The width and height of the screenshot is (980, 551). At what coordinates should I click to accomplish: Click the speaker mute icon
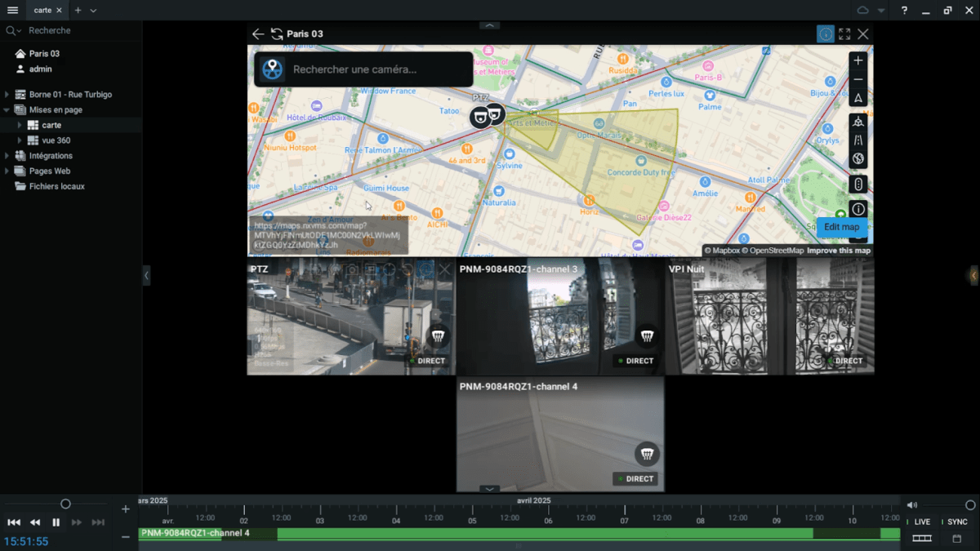click(912, 504)
